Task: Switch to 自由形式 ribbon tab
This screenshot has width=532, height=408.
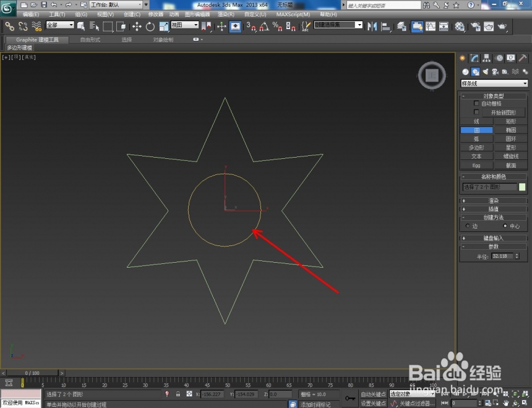Action: point(90,40)
